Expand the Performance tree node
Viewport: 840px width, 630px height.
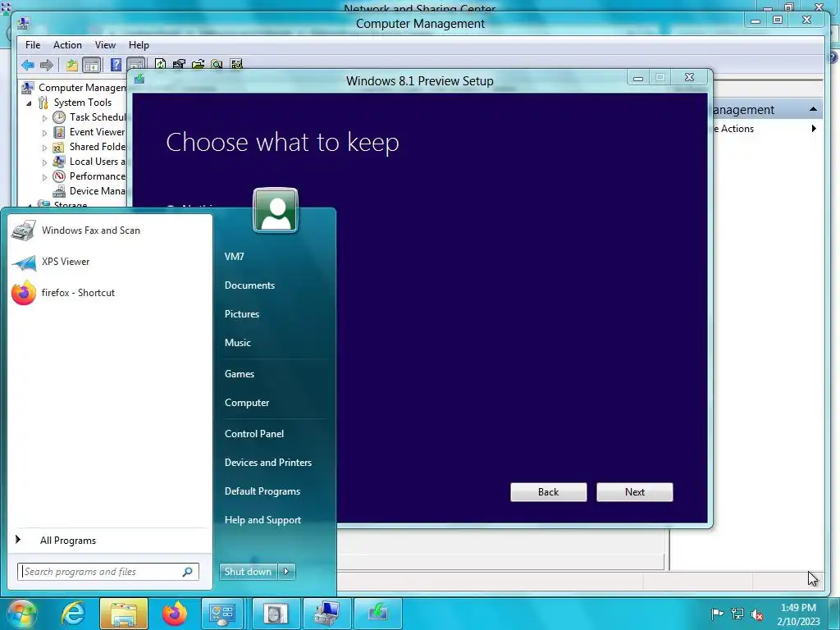pos(45,177)
